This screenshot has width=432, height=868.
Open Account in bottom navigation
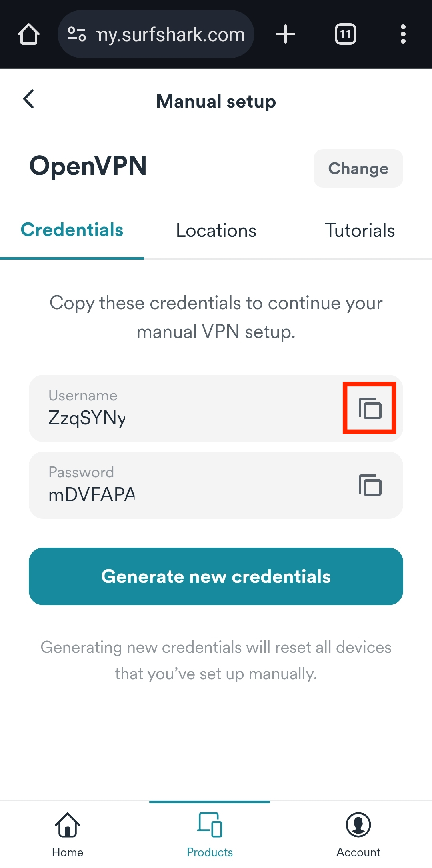[358, 835]
